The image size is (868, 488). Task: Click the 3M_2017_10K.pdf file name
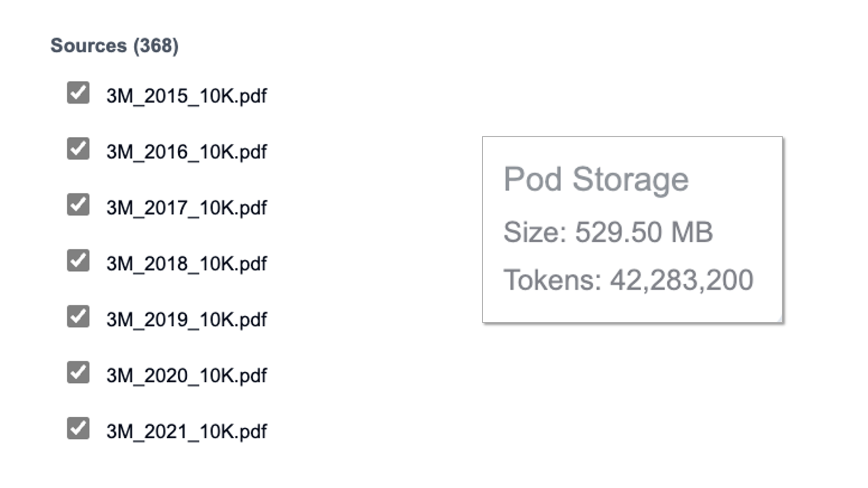coord(186,208)
